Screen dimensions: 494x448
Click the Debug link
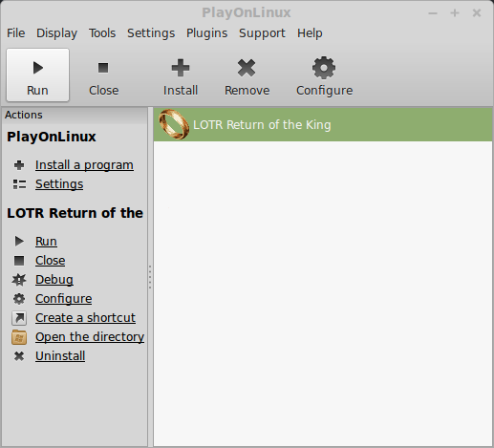pos(54,280)
